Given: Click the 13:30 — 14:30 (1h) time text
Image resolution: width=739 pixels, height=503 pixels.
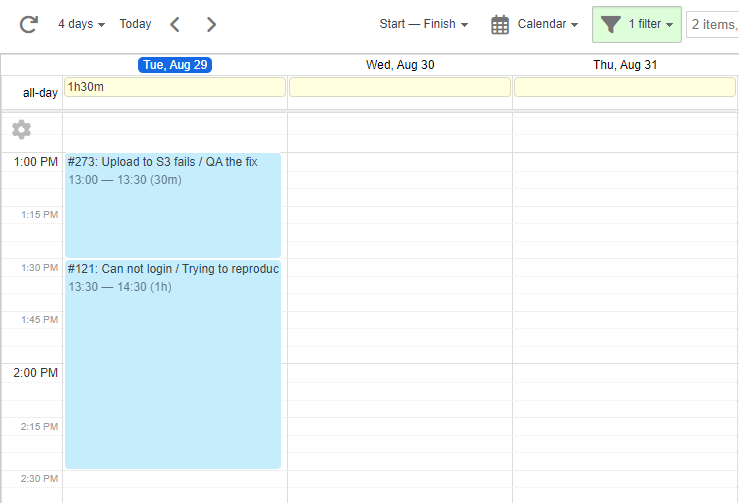Looking at the screenshot, I should (120, 287).
